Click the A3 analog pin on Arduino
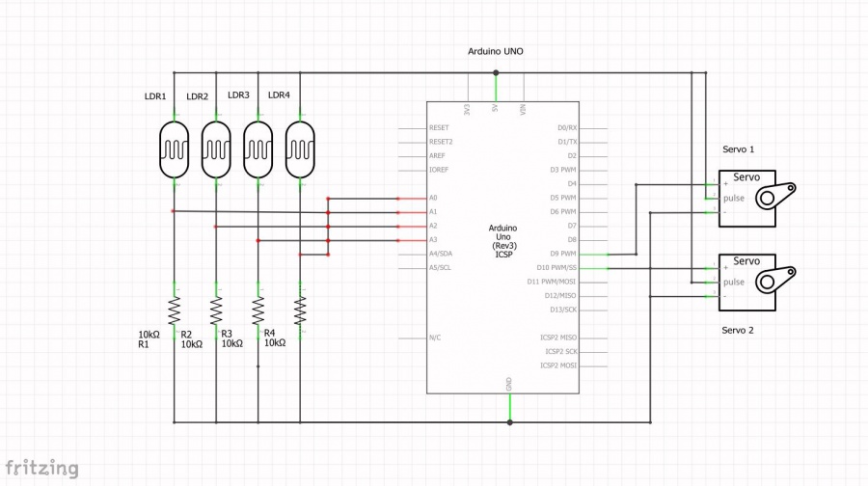 click(x=433, y=239)
